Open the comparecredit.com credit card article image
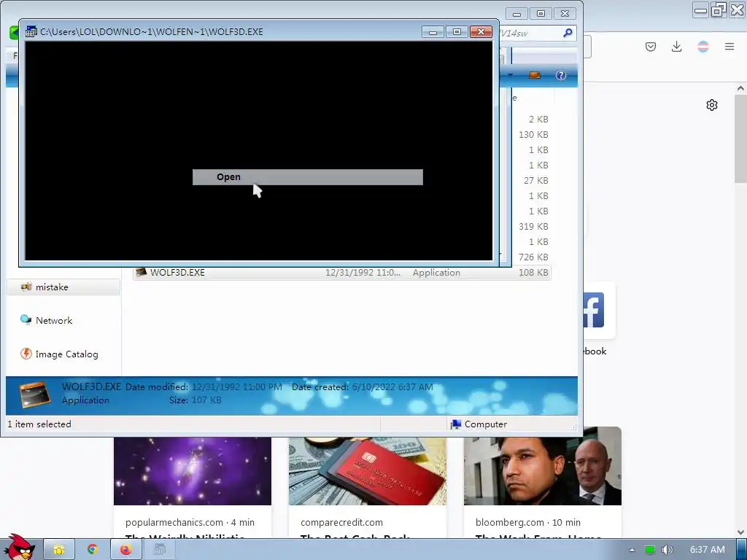 click(368, 471)
